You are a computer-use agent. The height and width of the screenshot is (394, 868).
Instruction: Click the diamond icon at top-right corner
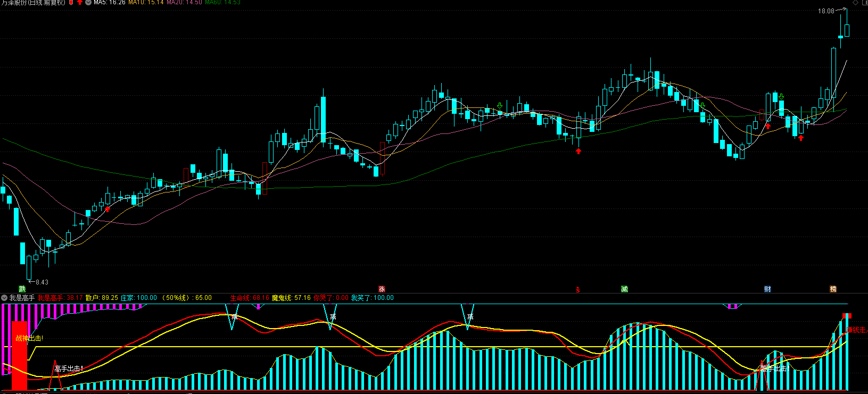click(856, 3)
